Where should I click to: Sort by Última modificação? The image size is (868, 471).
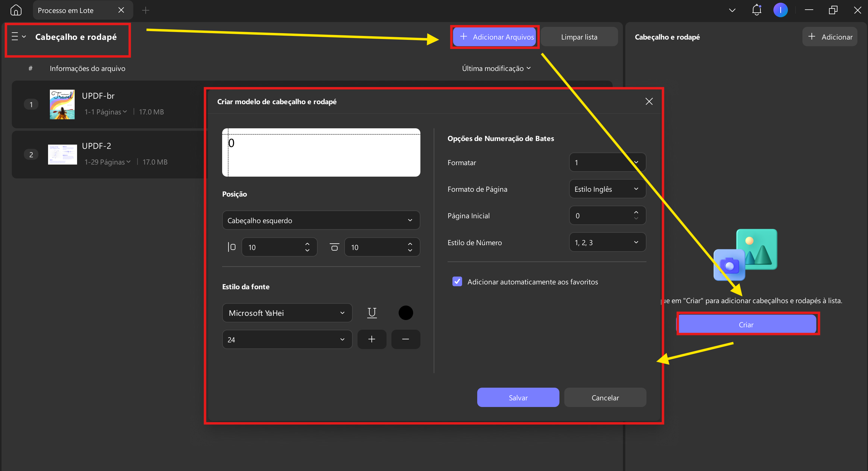pos(496,68)
